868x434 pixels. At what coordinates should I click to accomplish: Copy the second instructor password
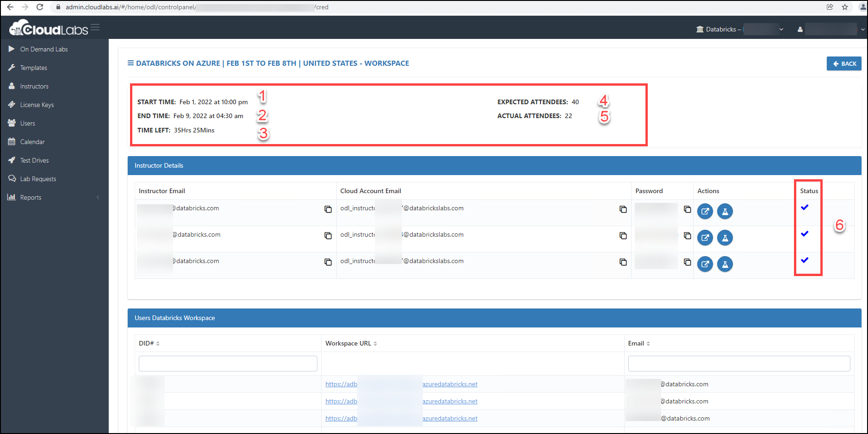(688, 236)
